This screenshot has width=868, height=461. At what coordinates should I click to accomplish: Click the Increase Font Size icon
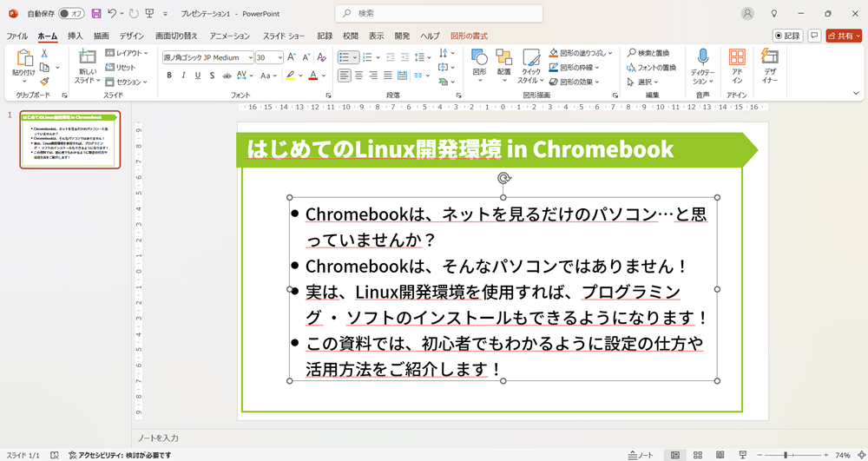coord(295,57)
